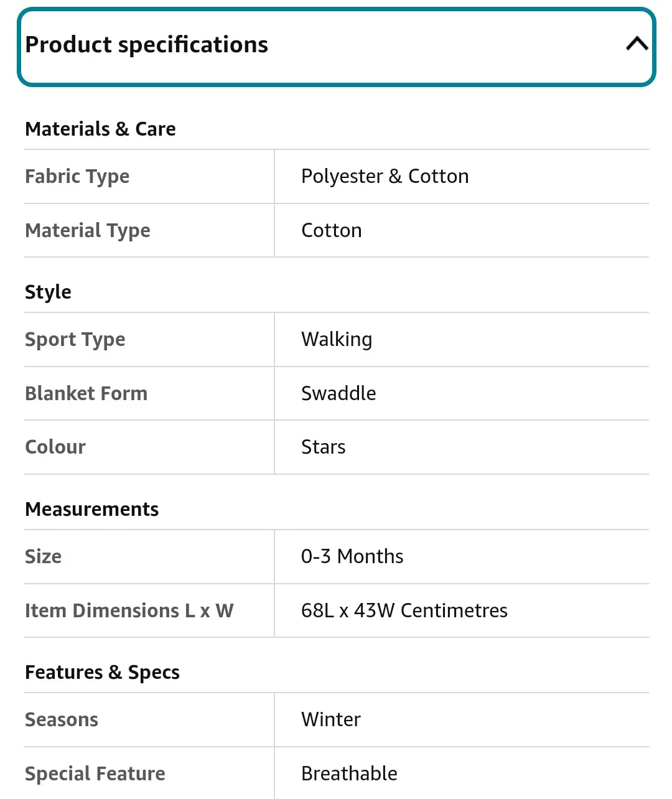The width and height of the screenshot is (672, 799).
Task: Click the Winter value under Seasons
Action: point(330,719)
